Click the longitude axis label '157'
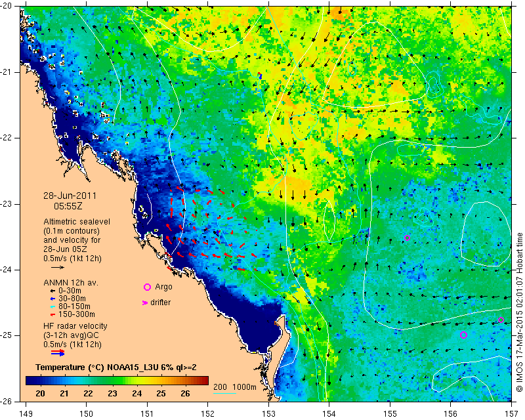The width and height of the screenshot is (525, 420). (511, 414)
